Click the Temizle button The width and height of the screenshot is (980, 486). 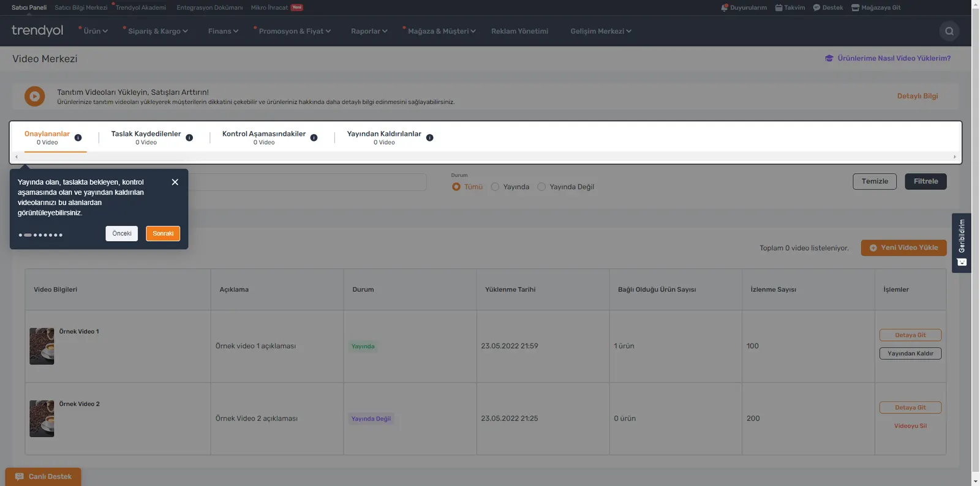click(875, 181)
